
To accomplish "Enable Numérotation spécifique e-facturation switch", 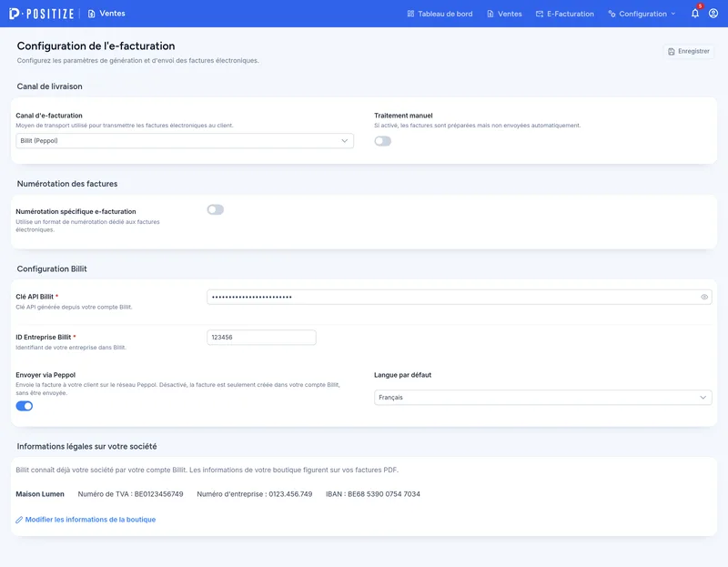I will pos(216,210).
